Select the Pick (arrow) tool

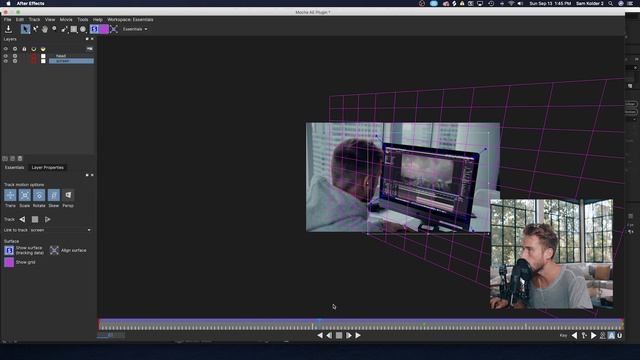pos(25,29)
